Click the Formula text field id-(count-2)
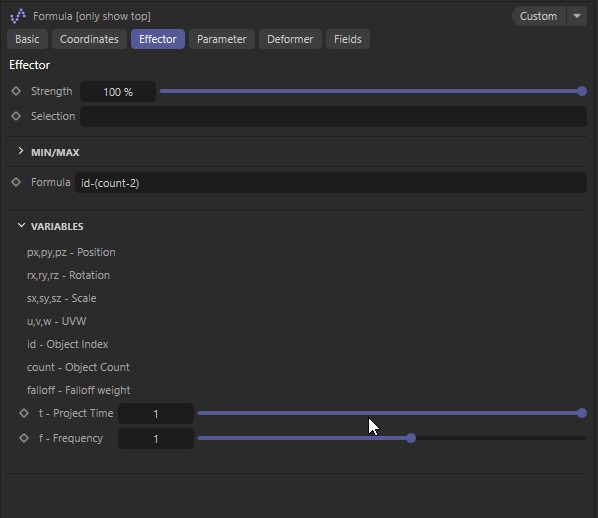This screenshot has width=598, height=518. pos(331,183)
